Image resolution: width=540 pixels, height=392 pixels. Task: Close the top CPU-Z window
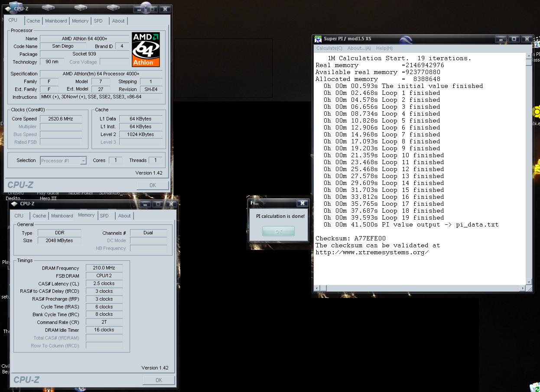tap(165, 9)
